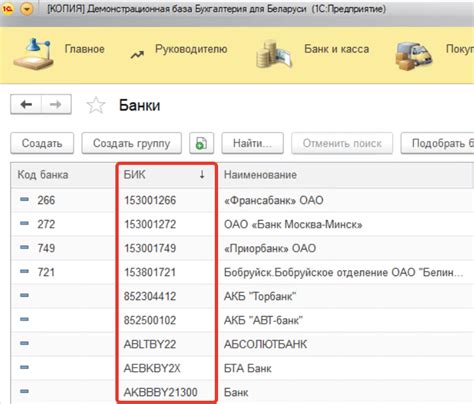Click the row marker icon for Франсабанк
474x404 pixels.
pyautogui.click(x=24, y=199)
